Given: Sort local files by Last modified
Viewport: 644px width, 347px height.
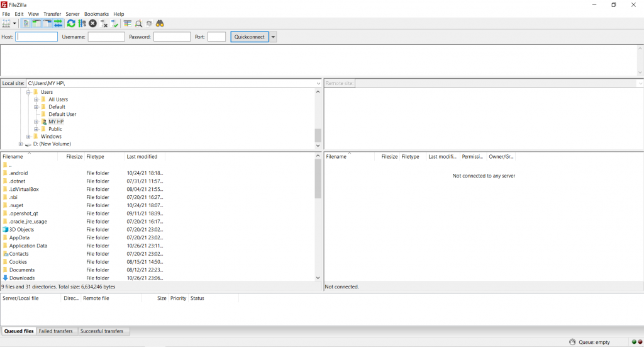Looking at the screenshot, I should [145, 157].
